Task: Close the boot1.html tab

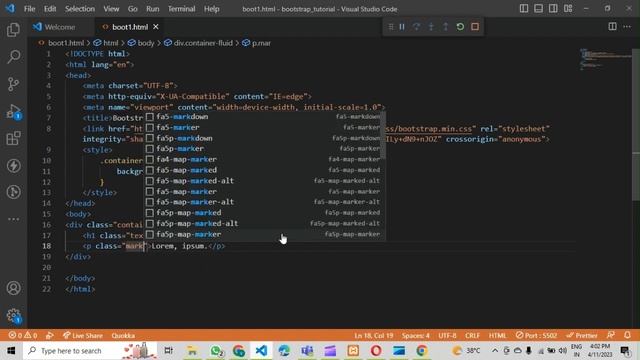Action: [156, 27]
